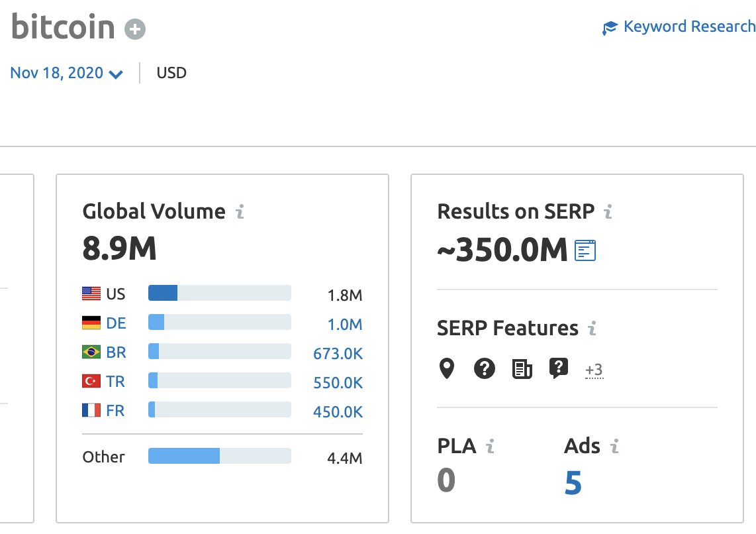This screenshot has width=756, height=534.
Task: Click the graduation cap icon before Keyword Research
Action: (609, 28)
